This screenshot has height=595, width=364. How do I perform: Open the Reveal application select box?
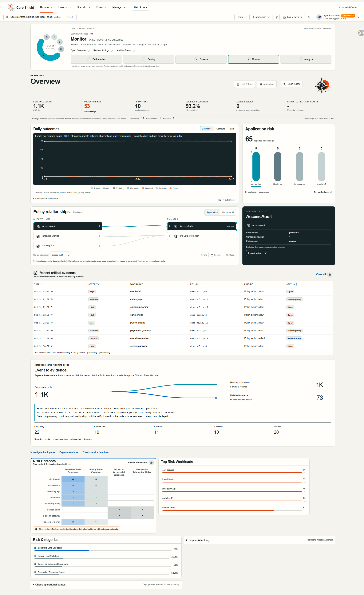pyautogui.click(x=60, y=255)
